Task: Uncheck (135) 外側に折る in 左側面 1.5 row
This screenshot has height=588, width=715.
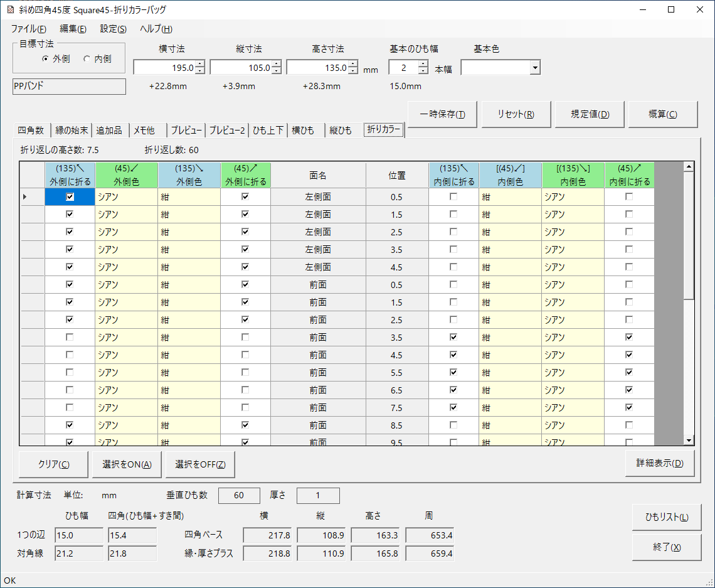Action: [70, 215]
